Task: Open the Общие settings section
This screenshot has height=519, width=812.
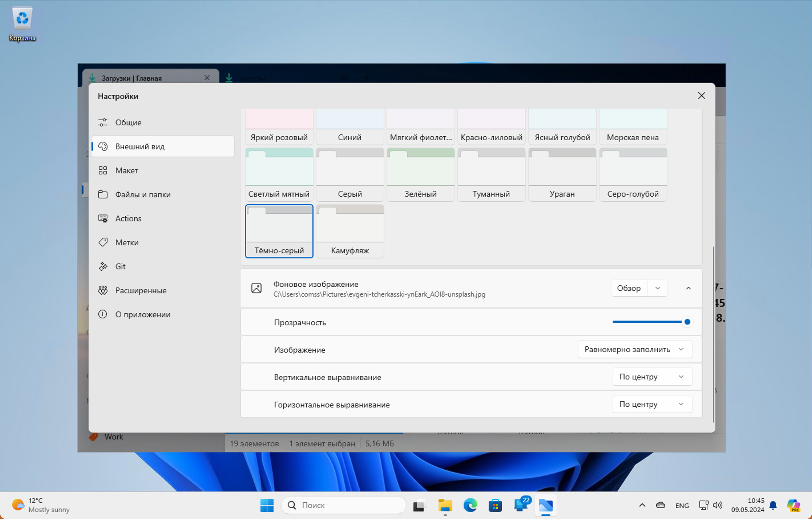Action: (x=128, y=122)
